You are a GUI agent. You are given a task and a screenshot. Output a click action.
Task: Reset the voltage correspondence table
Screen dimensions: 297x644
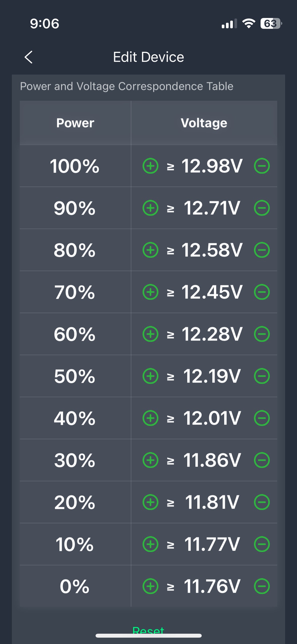148,630
